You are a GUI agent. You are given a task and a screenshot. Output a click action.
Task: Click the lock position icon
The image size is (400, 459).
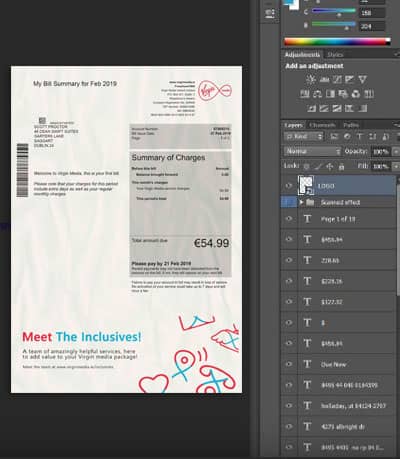[x=329, y=166]
